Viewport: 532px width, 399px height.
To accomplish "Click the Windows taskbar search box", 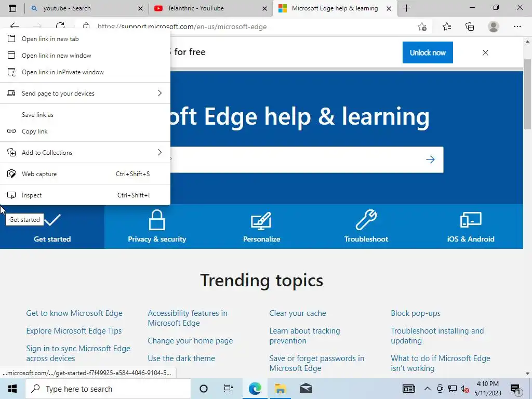I will pyautogui.click(x=108, y=389).
